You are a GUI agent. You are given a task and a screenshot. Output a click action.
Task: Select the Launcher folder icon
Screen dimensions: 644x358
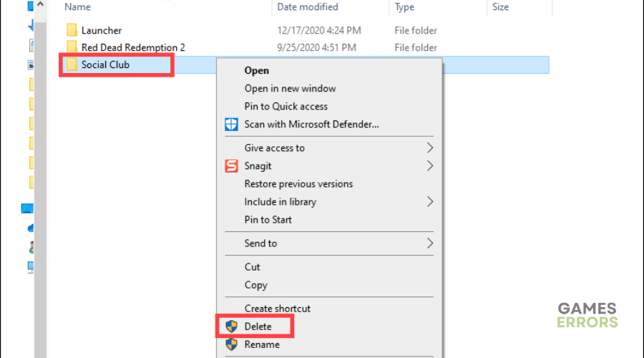pyautogui.click(x=72, y=30)
